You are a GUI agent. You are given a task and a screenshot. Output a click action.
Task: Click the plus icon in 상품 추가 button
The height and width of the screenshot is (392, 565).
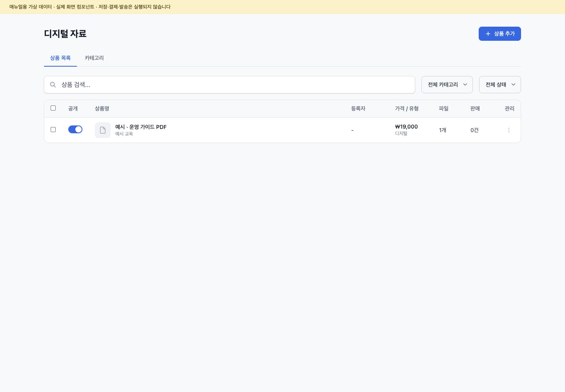click(488, 34)
